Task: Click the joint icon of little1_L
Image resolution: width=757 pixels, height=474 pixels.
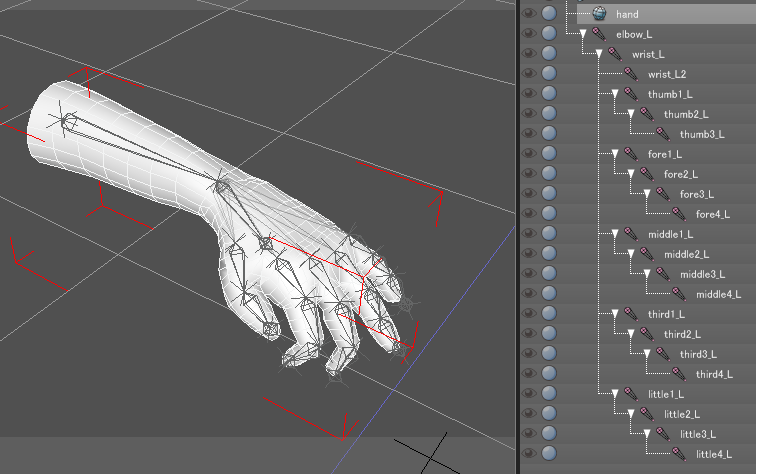Action: [x=631, y=394]
